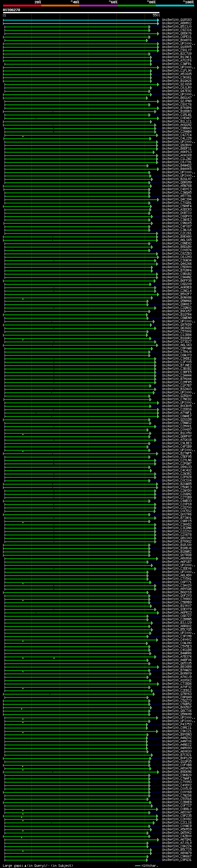Viewport: 197px width, 868px height.
Task: Click the UniRef100_Q4C394 entry
Action: coord(177,199)
